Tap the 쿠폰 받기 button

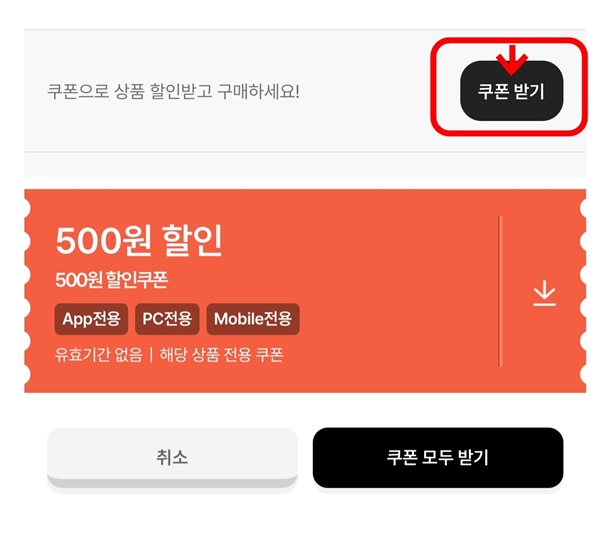pyautogui.click(x=511, y=91)
